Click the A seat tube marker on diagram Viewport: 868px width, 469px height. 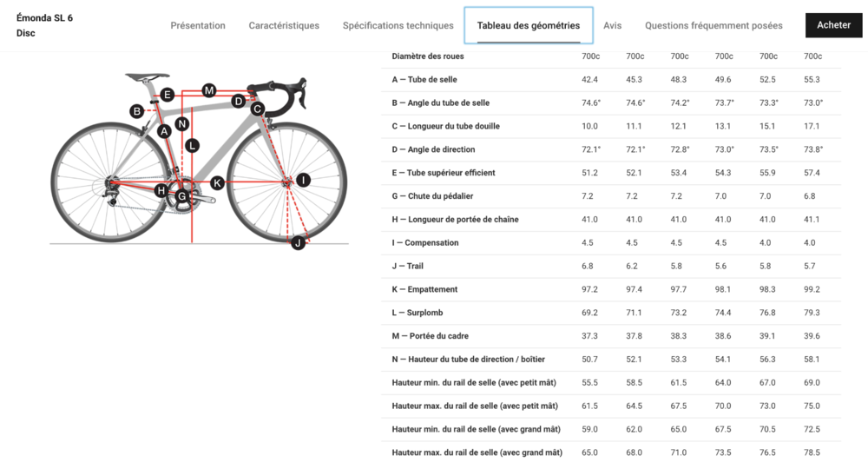point(164,131)
